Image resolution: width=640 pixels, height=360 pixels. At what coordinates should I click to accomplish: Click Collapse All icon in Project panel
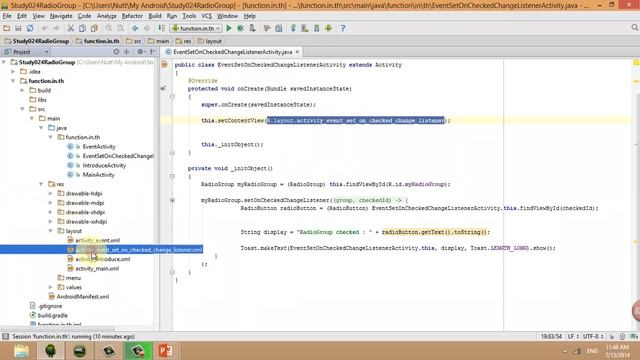pos(127,52)
